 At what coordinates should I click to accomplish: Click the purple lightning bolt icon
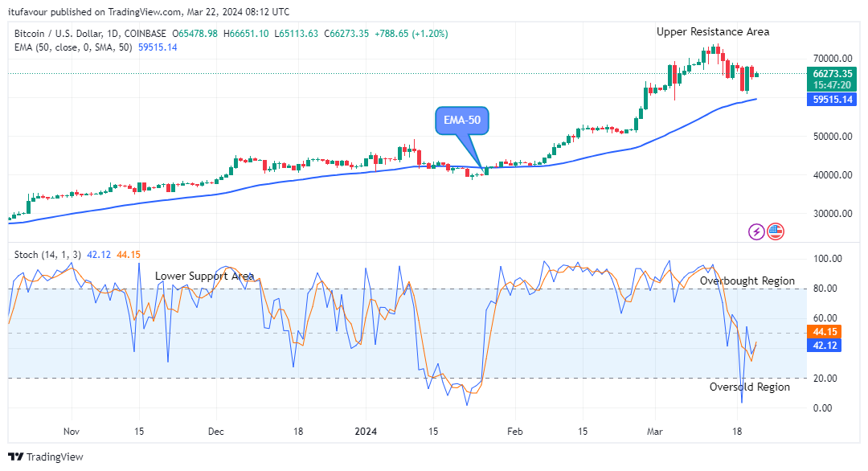tap(756, 231)
